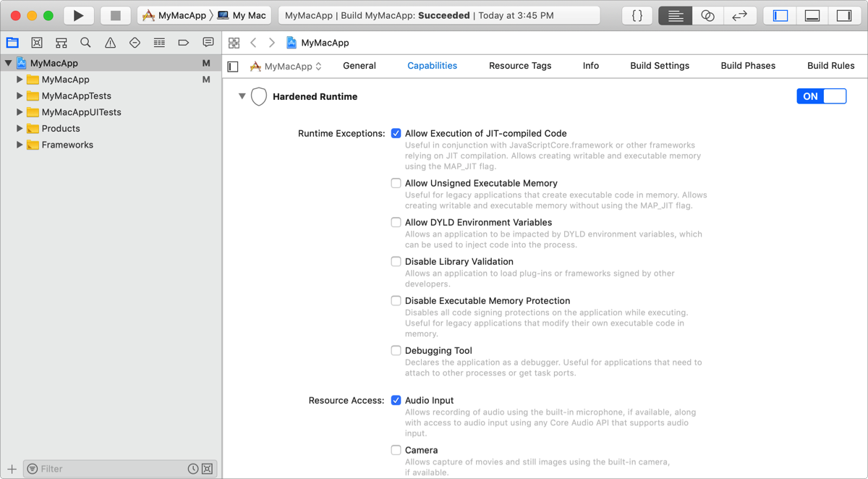The width and height of the screenshot is (868, 479).
Task: Toggle the bottom debug area panel
Action: pos(812,15)
